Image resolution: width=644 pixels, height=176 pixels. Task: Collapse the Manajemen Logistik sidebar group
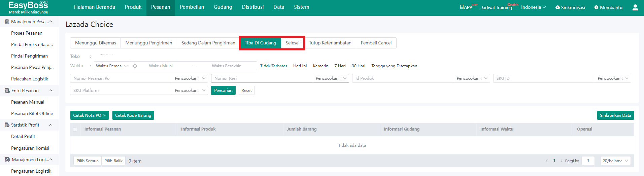coord(51,160)
